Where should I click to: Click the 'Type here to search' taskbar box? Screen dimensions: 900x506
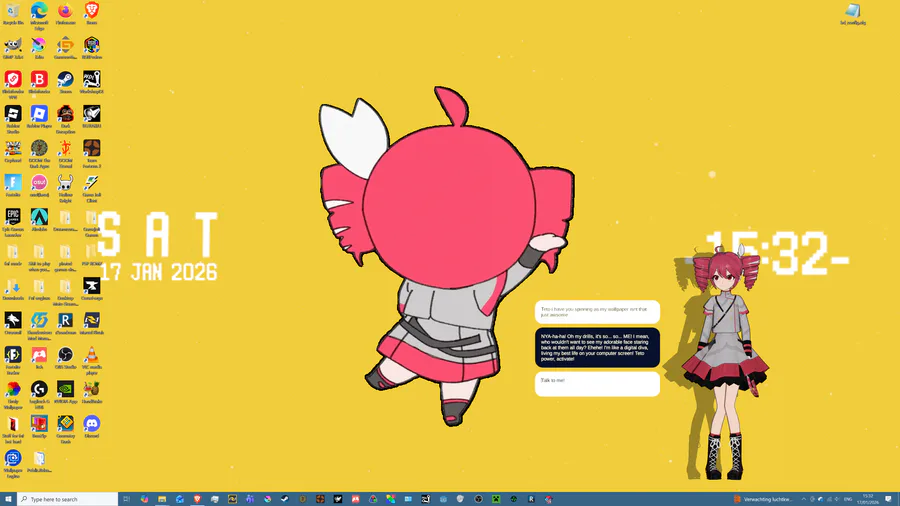(68, 499)
